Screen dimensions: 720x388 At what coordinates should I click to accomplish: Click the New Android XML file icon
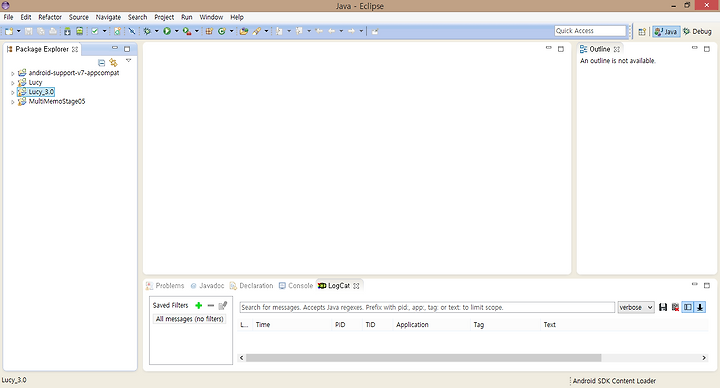117,31
